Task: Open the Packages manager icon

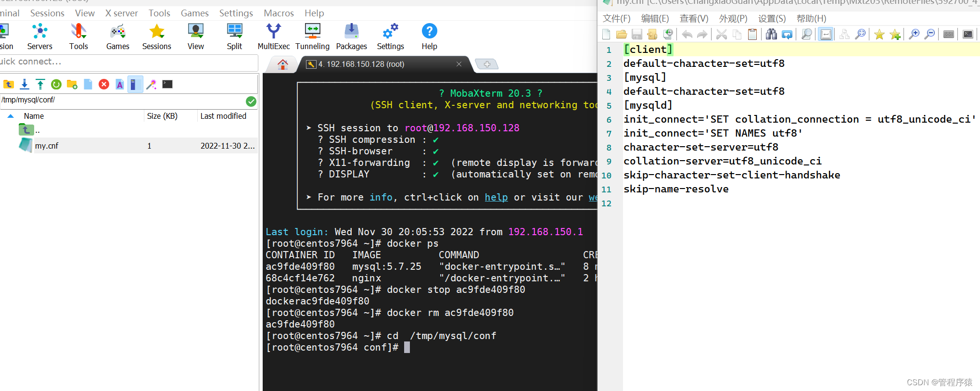Action: coord(351,37)
